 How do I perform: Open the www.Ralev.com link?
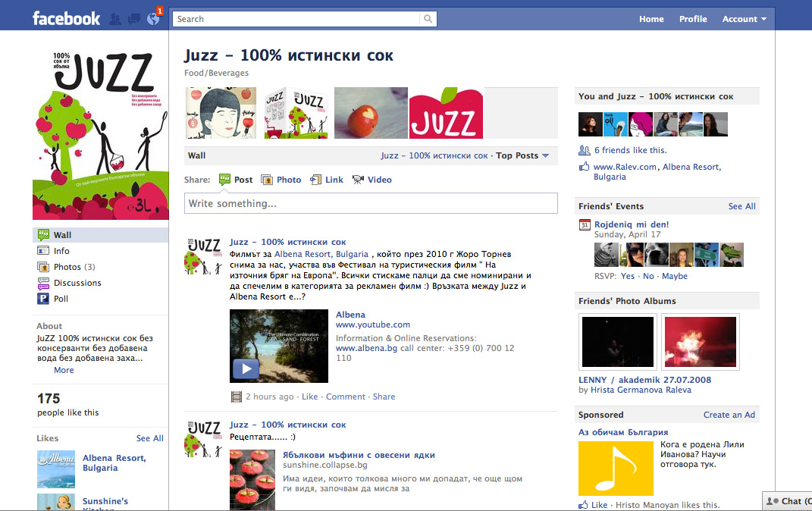coord(625,166)
